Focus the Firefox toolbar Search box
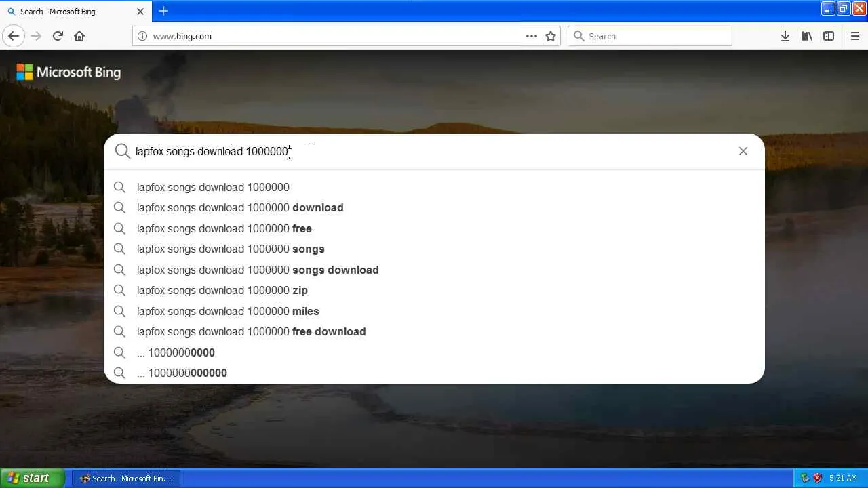 pos(650,36)
